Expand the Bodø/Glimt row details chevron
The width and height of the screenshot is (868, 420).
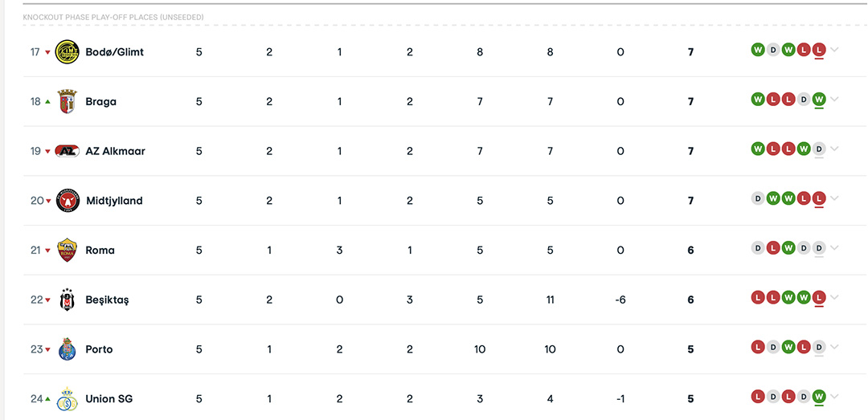pos(835,50)
